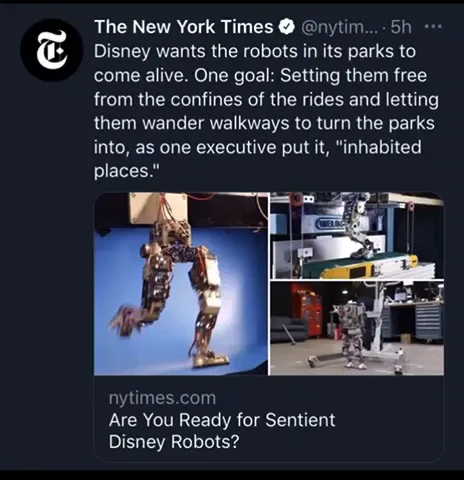Open the nytimes.com link card domain
The height and width of the screenshot is (480, 464).
(162, 398)
